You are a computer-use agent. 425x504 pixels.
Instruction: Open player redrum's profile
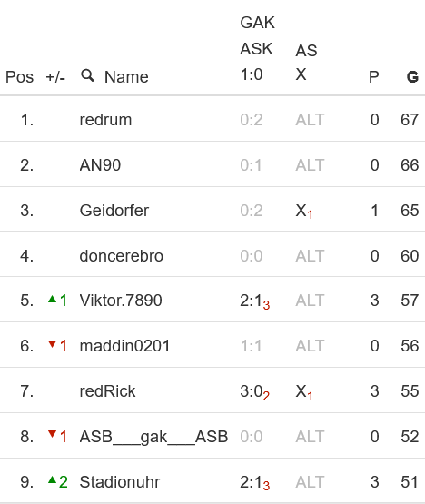click(x=105, y=120)
